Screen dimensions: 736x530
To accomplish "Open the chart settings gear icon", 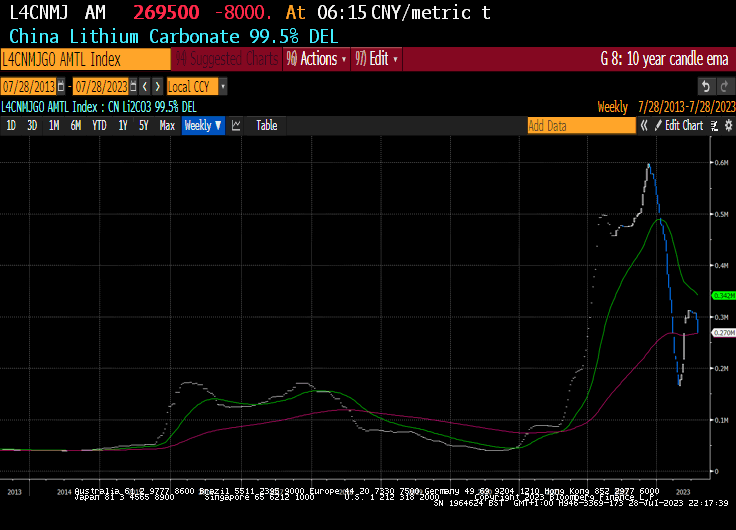I will [726, 125].
